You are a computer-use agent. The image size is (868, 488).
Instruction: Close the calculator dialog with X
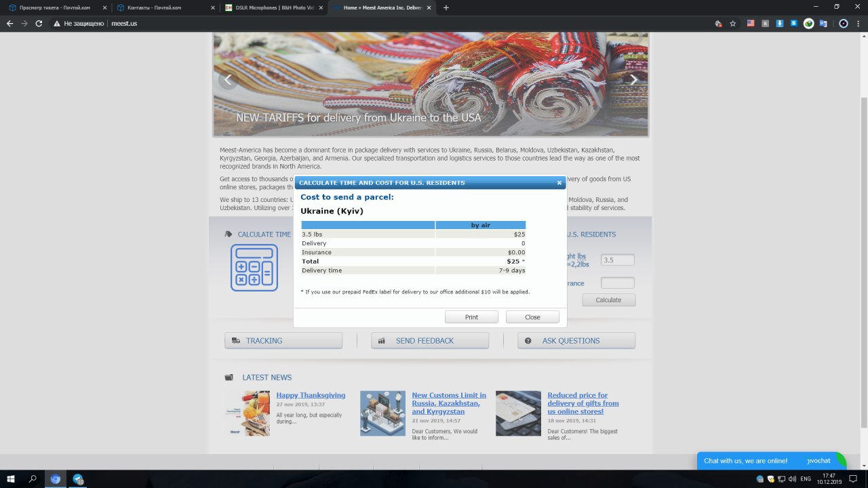click(559, 182)
